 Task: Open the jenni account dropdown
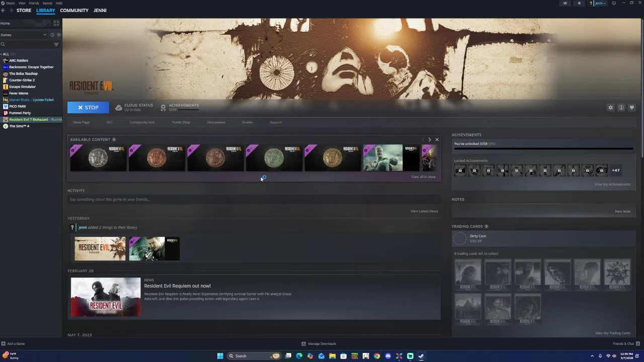tap(600, 3)
